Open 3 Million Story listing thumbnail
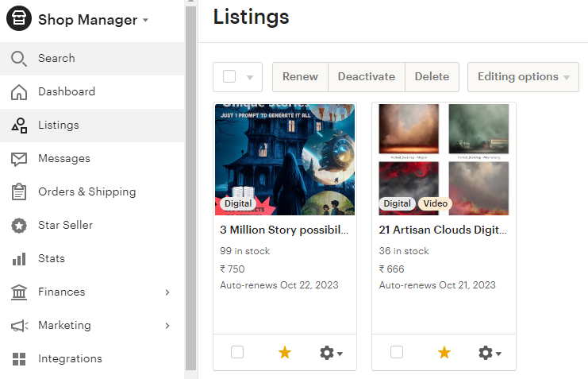The image size is (588, 379). pos(285,160)
